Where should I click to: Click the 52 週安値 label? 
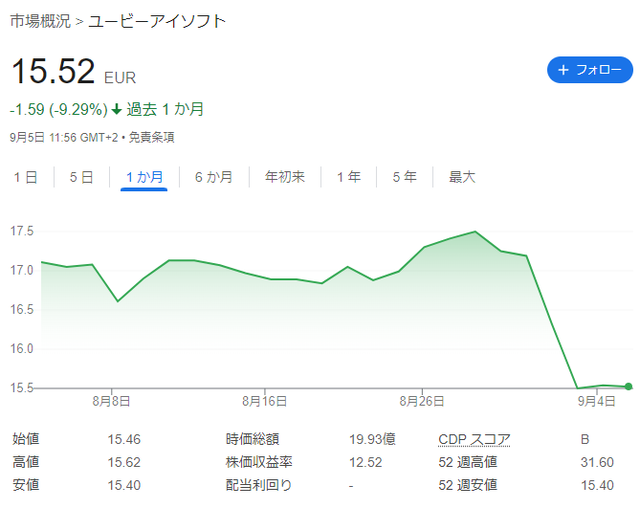point(468,485)
